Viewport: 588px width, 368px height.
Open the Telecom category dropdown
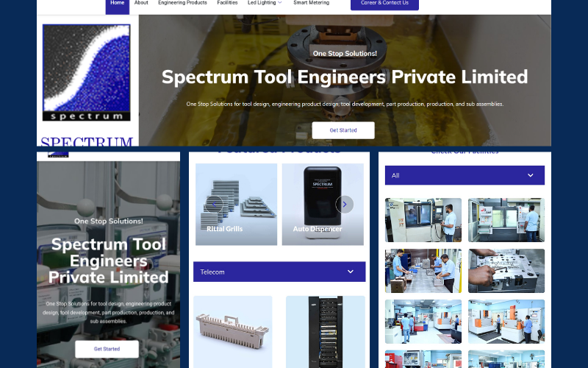point(279,272)
